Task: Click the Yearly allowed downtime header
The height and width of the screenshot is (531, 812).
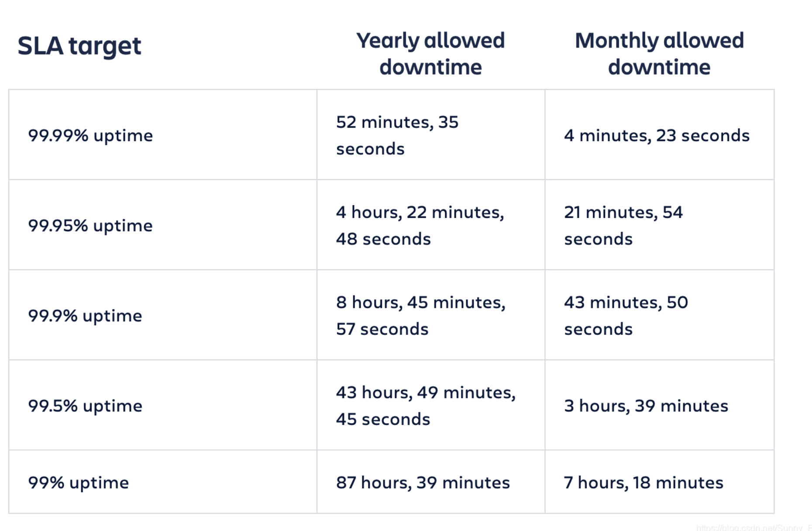Action: pyautogui.click(x=430, y=54)
